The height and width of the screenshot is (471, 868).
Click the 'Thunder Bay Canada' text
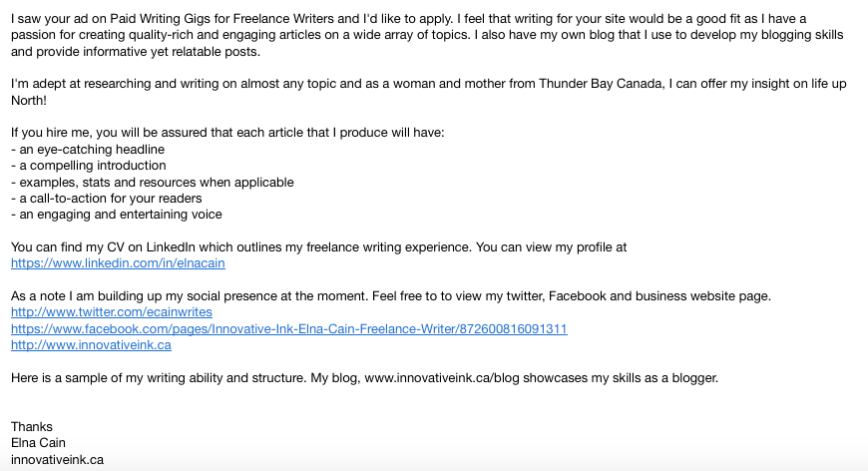(601, 84)
